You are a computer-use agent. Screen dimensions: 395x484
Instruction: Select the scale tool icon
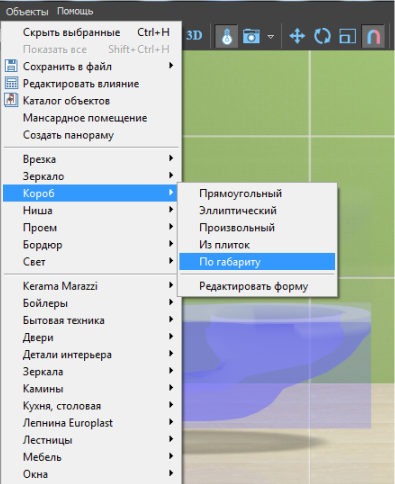pos(347,36)
